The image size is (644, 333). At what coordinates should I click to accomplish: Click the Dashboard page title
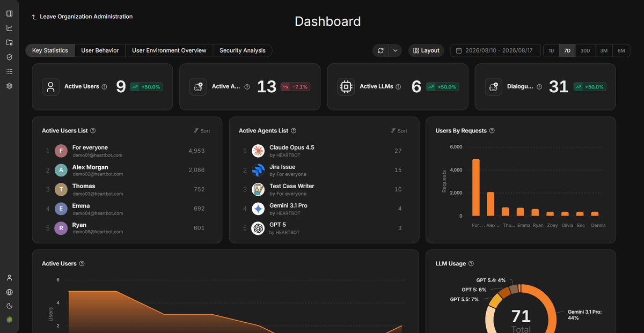328,21
